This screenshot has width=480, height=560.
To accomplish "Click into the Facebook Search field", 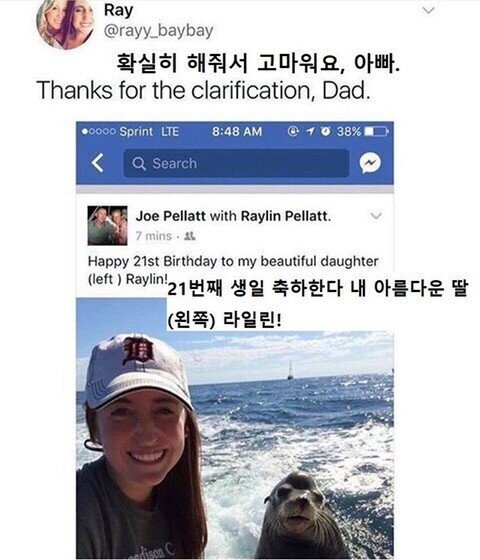I will point(236,163).
